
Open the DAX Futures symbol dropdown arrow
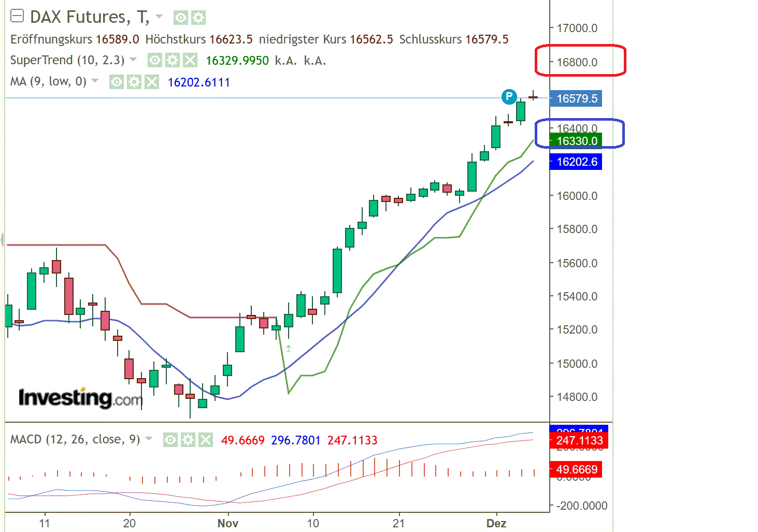pos(159,17)
